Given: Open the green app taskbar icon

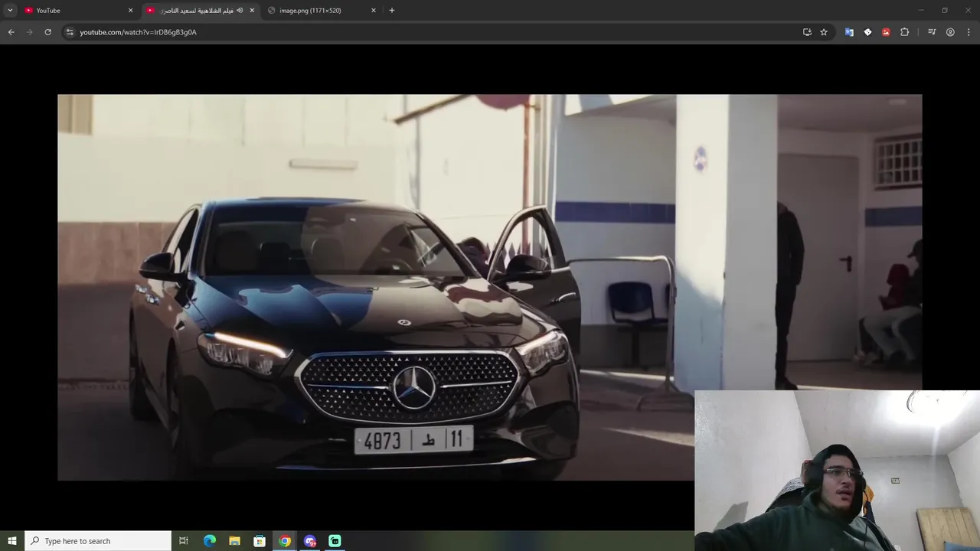Looking at the screenshot, I should click(x=335, y=541).
